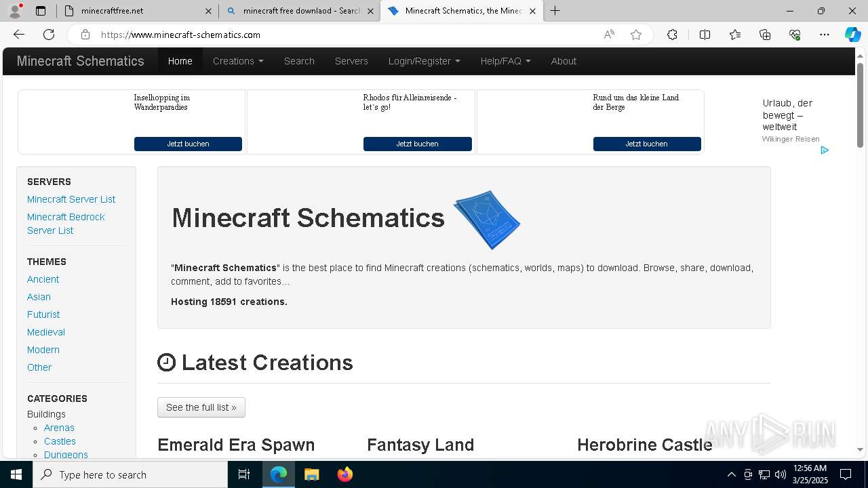Open the Futurist theme link
The image size is (868, 488).
(43, 314)
